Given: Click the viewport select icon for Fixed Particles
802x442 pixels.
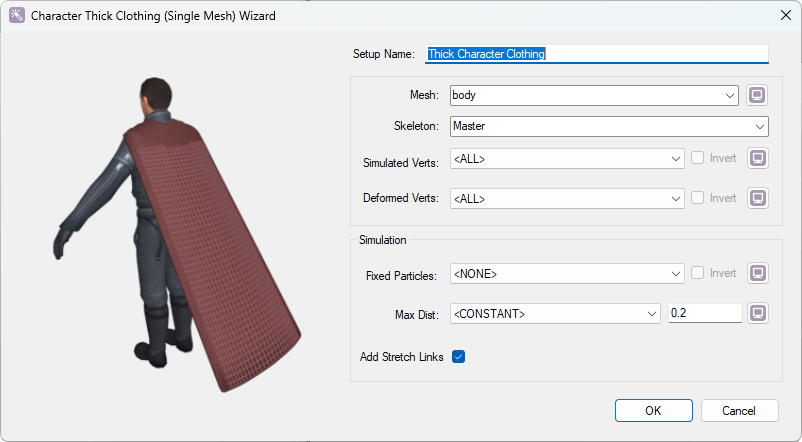Looking at the screenshot, I should (x=758, y=273).
